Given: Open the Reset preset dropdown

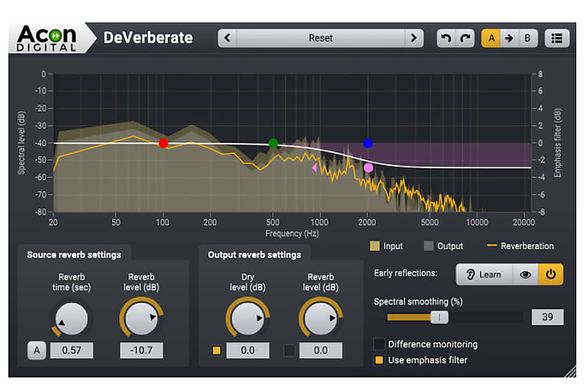Looking at the screenshot, I should [x=320, y=38].
